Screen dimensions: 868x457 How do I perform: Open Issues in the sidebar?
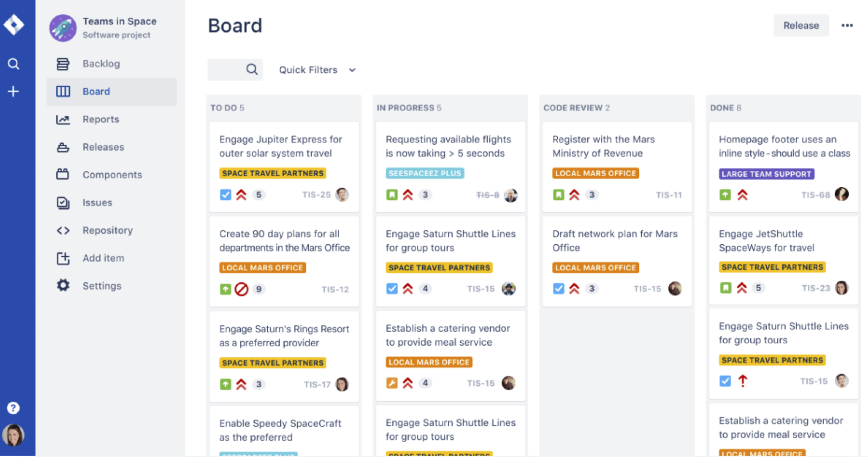click(x=112, y=202)
